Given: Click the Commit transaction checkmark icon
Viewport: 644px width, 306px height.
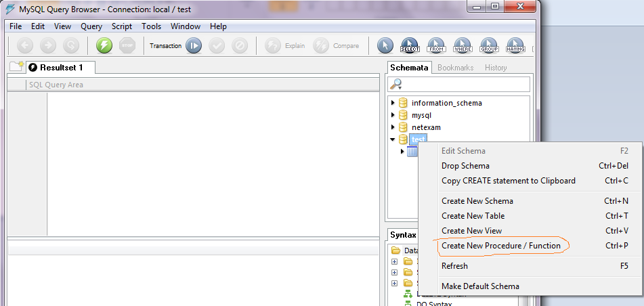Looking at the screenshot, I should pyautogui.click(x=217, y=45).
